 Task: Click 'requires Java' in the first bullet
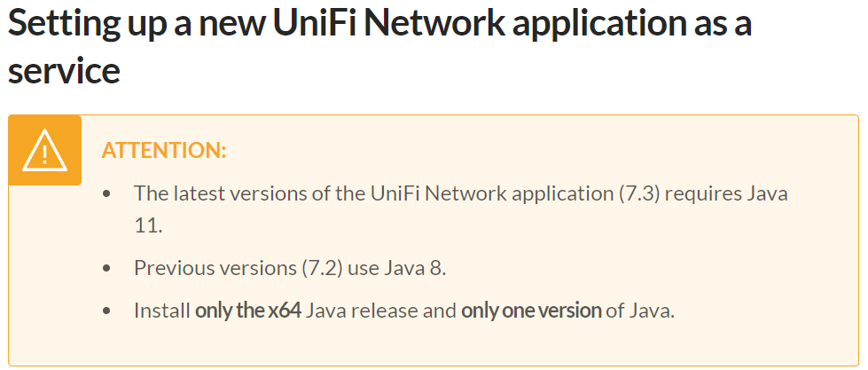(727, 193)
